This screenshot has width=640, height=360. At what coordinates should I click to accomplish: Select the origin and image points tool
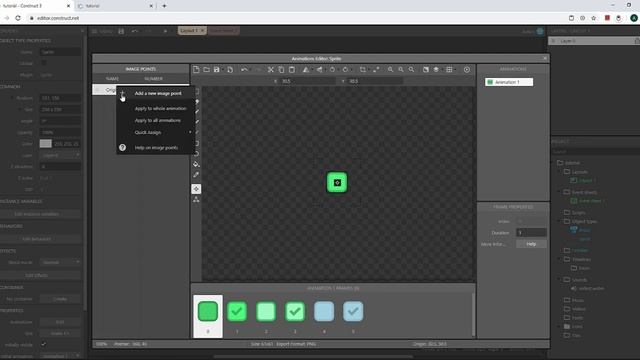tap(196, 189)
